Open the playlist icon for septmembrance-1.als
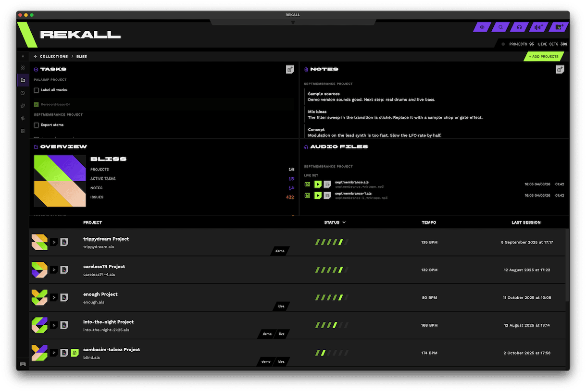The height and width of the screenshot is (392, 586). tap(327, 196)
